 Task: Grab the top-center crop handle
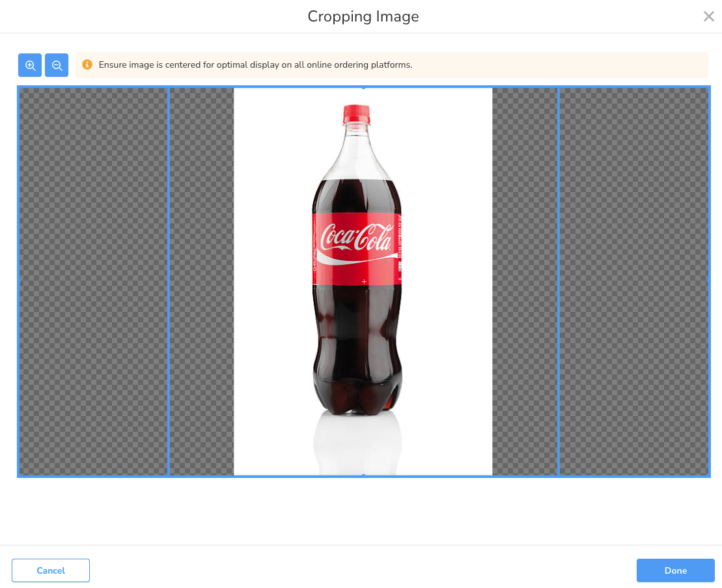pyautogui.click(x=363, y=87)
